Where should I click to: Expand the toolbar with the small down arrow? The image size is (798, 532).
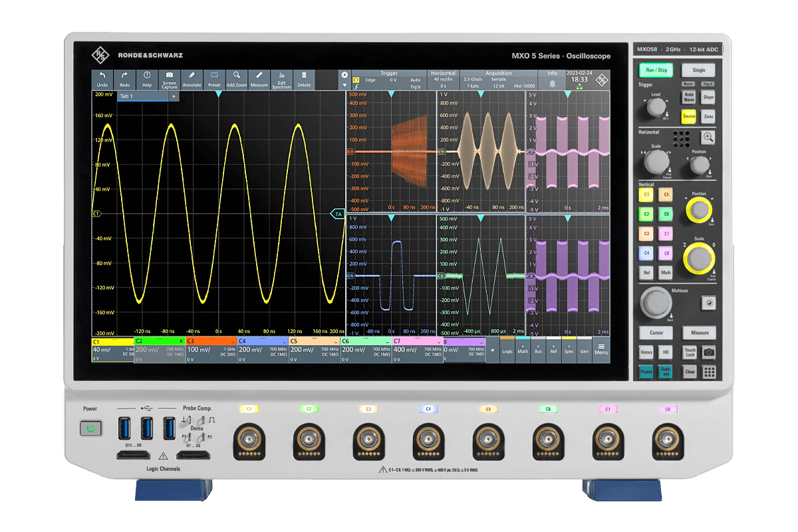[x=344, y=86]
